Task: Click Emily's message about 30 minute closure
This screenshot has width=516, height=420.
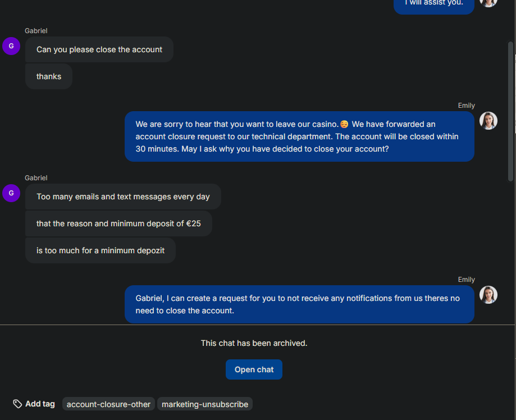Action: point(299,136)
